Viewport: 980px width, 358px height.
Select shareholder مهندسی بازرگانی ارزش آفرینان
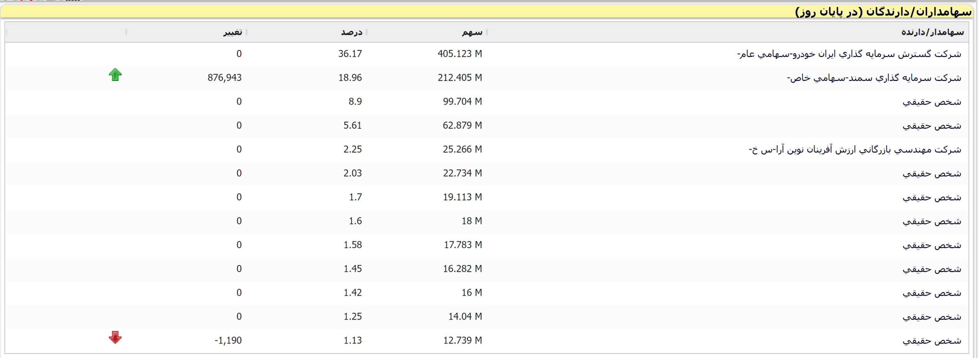coord(854,150)
